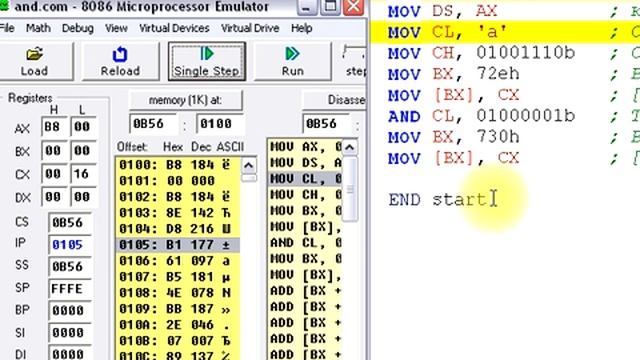This screenshot has width=640, height=360.
Task: Edit the memory offset field 0100
Action: point(220,124)
